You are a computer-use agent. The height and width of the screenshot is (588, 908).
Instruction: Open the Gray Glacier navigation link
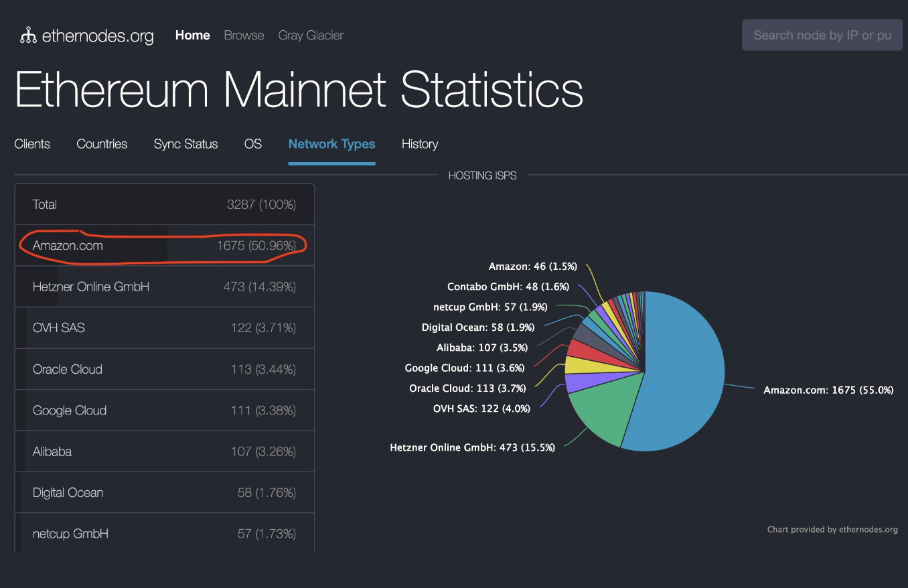[x=311, y=35]
